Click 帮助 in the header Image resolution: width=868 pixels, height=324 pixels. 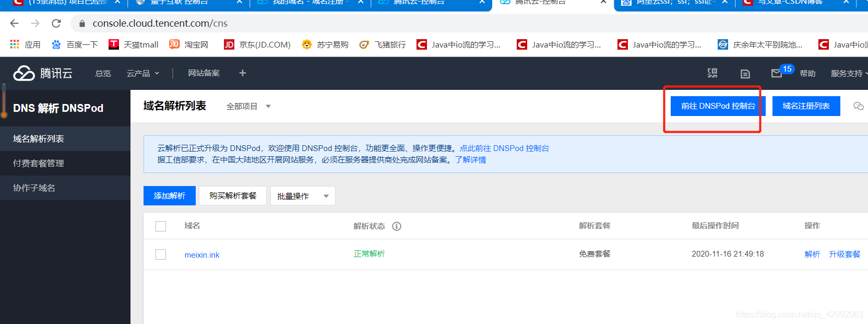[x=807, y=73]
